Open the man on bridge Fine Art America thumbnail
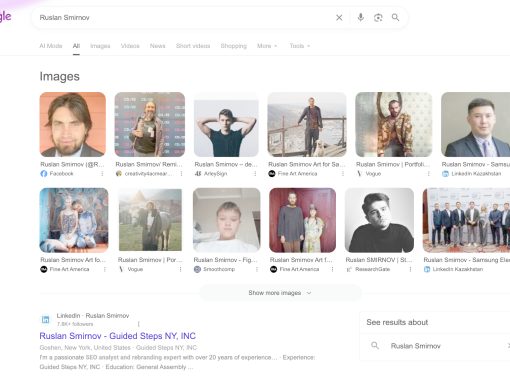 click(x=307, y=124)
